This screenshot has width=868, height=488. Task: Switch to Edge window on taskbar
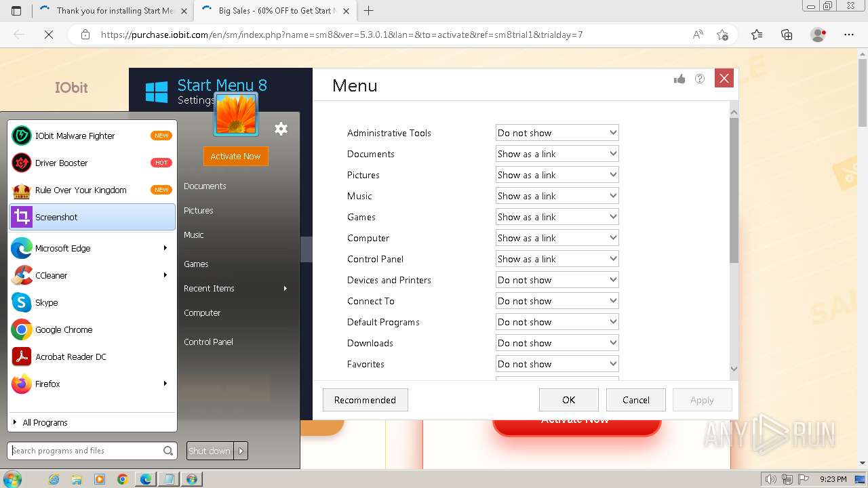click(146, 479)
